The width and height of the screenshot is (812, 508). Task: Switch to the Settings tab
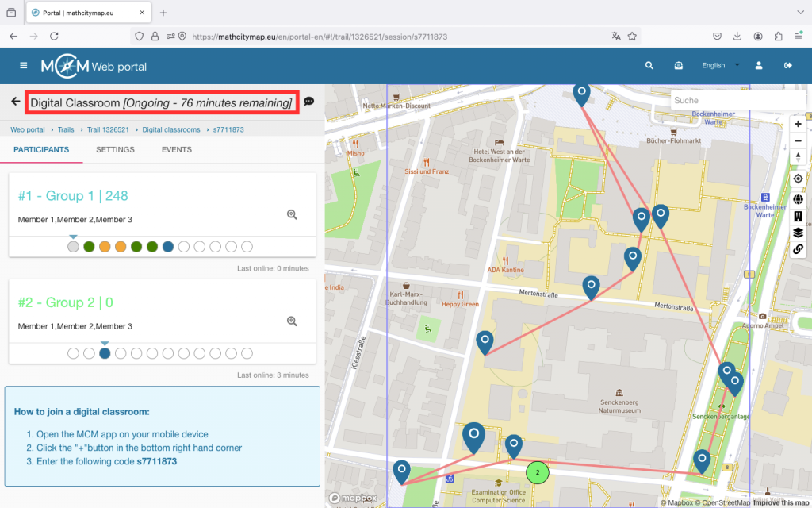click(x=115, y=149)
